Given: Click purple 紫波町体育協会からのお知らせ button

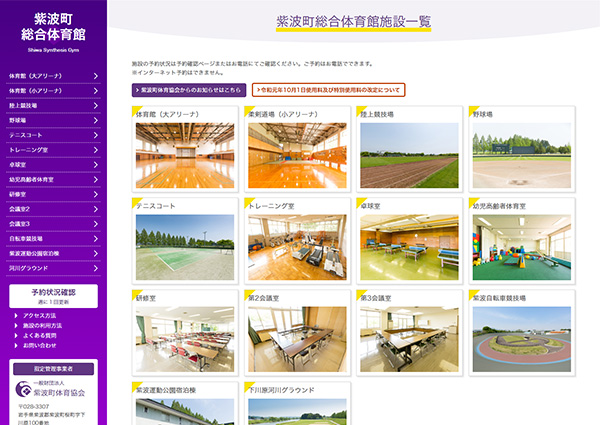Looking at the screenshot, I should coord(189,90).
